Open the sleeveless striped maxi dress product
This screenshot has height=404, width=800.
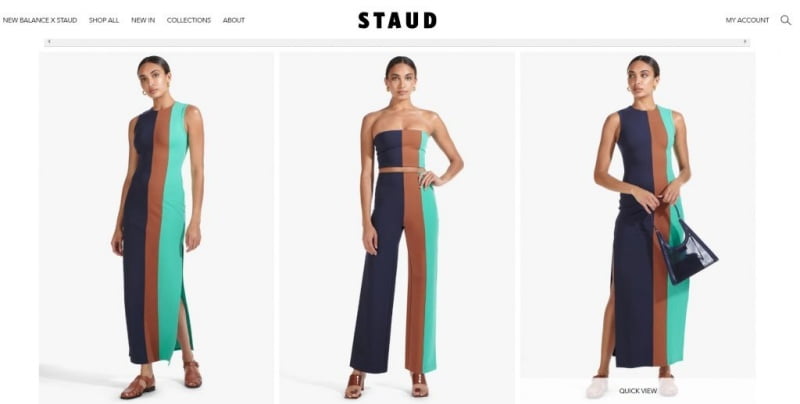click(156, 228)
